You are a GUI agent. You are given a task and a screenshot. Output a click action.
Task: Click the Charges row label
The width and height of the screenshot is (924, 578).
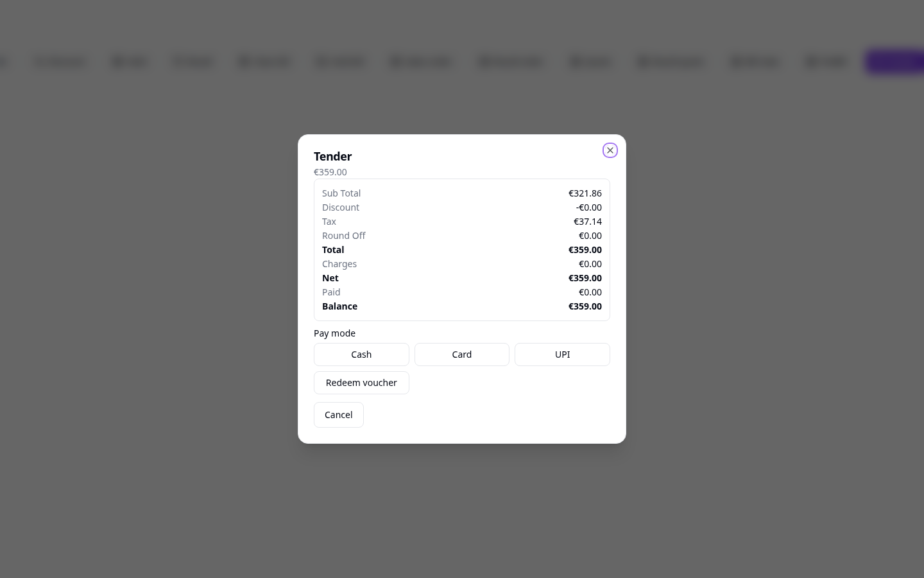339,264
